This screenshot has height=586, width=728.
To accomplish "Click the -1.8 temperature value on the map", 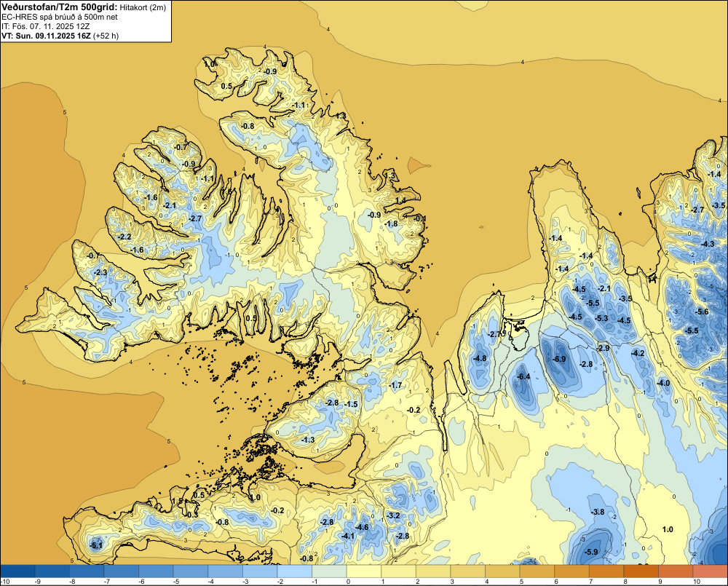I will (392, 223).
